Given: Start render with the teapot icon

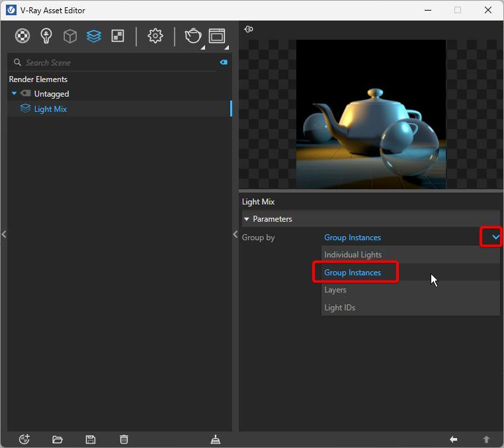Looking at the screenshot, I should click(193, 36).
